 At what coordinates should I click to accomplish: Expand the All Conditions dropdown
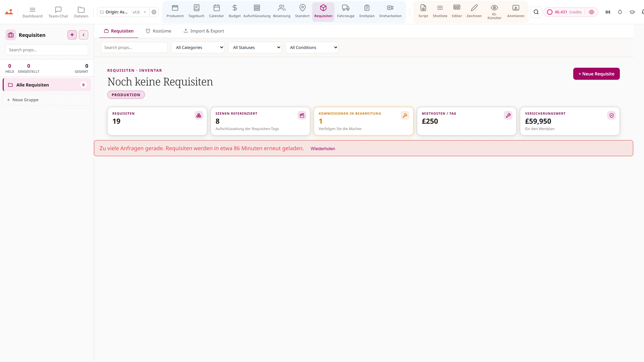(x=312, y=47)
